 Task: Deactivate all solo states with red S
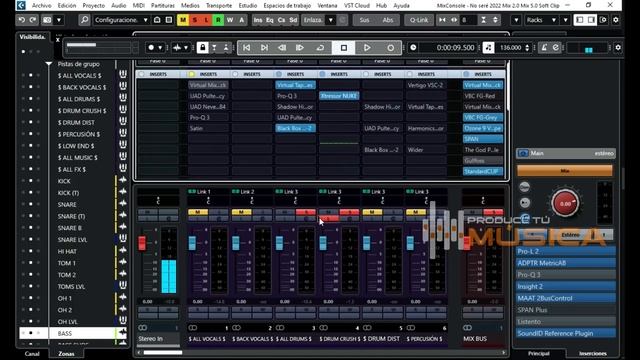coord(195,20)
